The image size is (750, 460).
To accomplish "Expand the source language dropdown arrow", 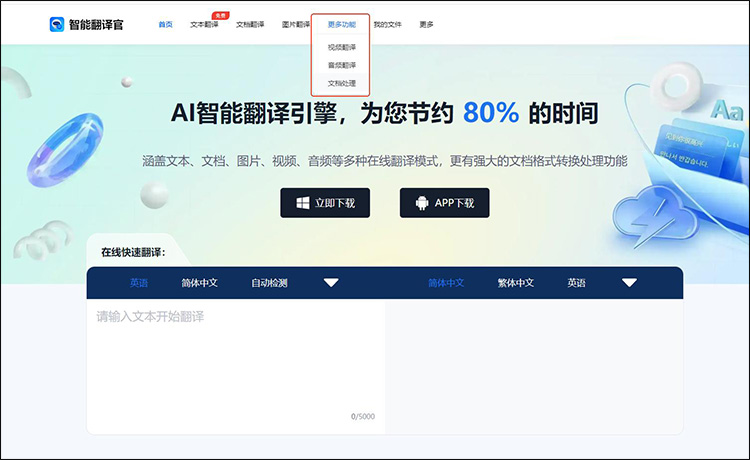I will tap(331, 283).
